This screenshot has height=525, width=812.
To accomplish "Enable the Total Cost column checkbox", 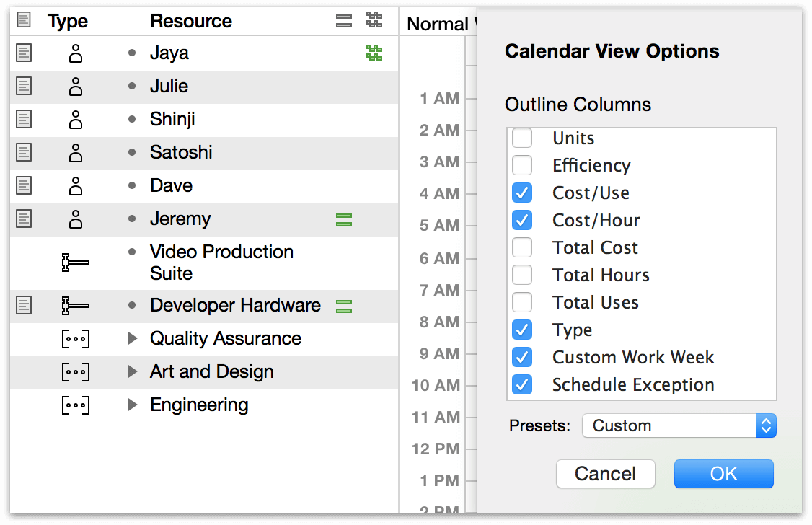I will coord(522,248).
